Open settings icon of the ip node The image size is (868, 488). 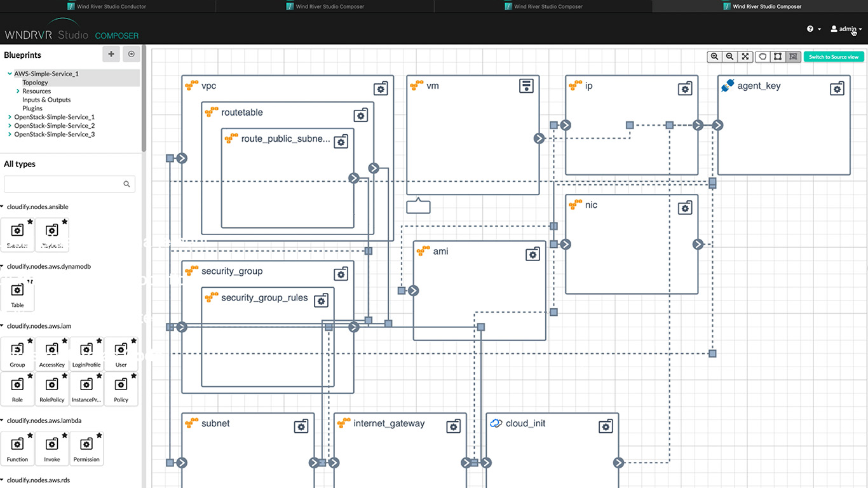point(685,88)
